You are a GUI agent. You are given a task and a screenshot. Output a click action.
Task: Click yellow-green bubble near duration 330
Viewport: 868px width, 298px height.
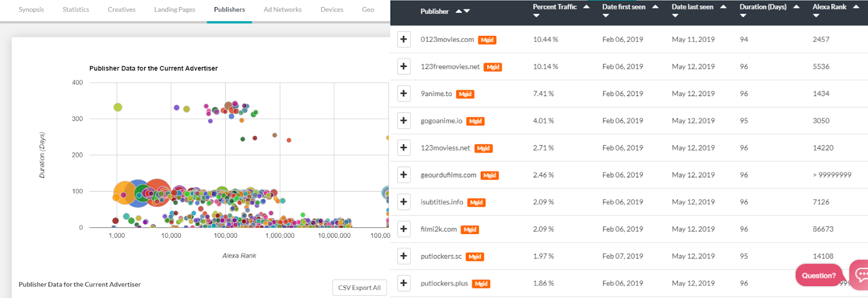118,107
